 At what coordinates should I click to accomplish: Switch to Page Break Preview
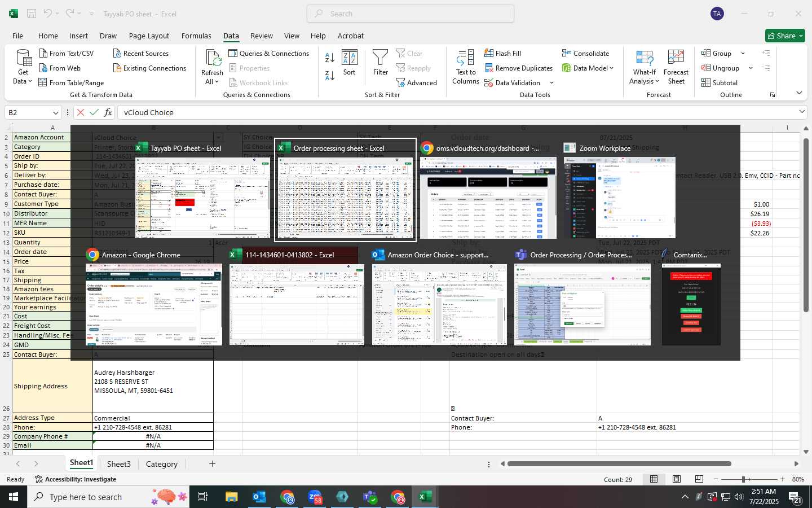tap(699, 479)
